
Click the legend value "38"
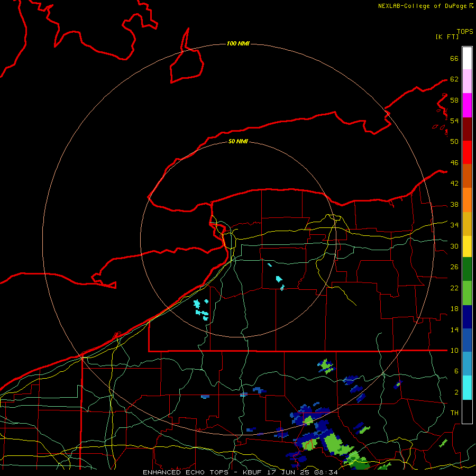point(454,205)
